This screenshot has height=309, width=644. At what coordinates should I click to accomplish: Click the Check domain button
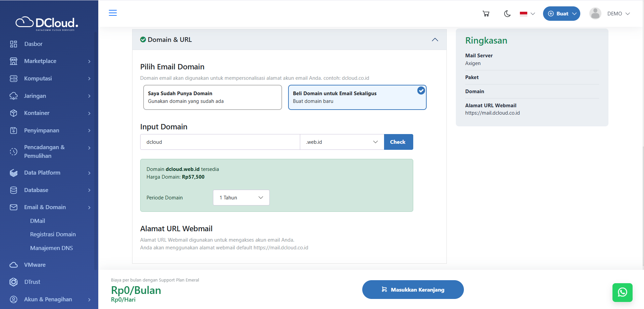[x=398, y=142]
